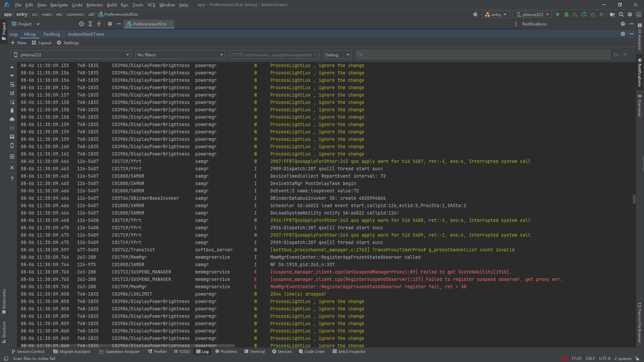This screenshot has height=362, width=644.
Task: Open the Device File Browser side panel
Action: [640, 322]
